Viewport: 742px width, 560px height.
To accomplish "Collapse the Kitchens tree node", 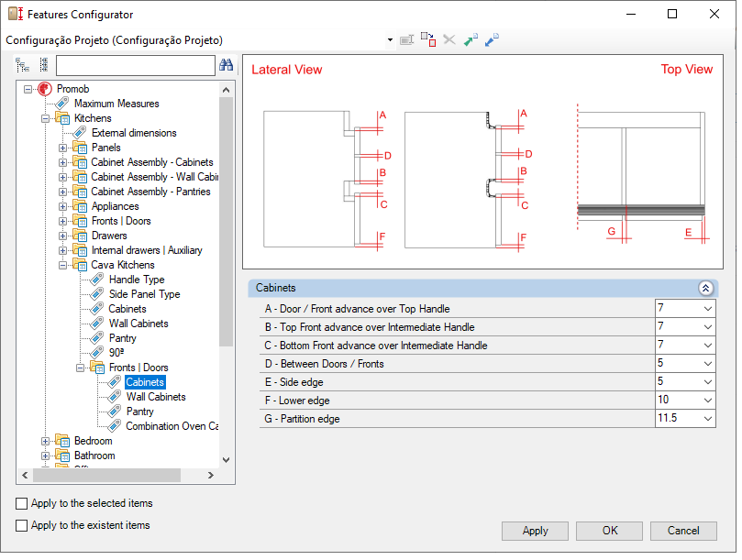I will [x=46, y=118].
